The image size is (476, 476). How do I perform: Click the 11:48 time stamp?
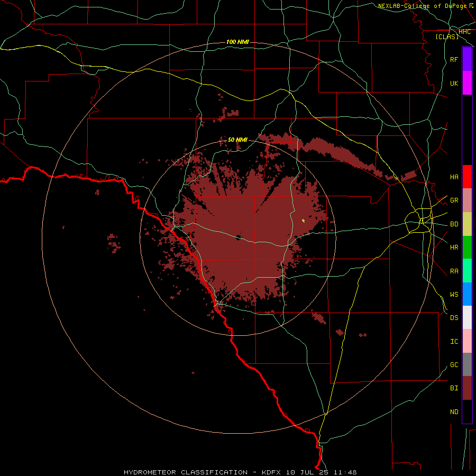pyautogui.click(x=345, y=472)
